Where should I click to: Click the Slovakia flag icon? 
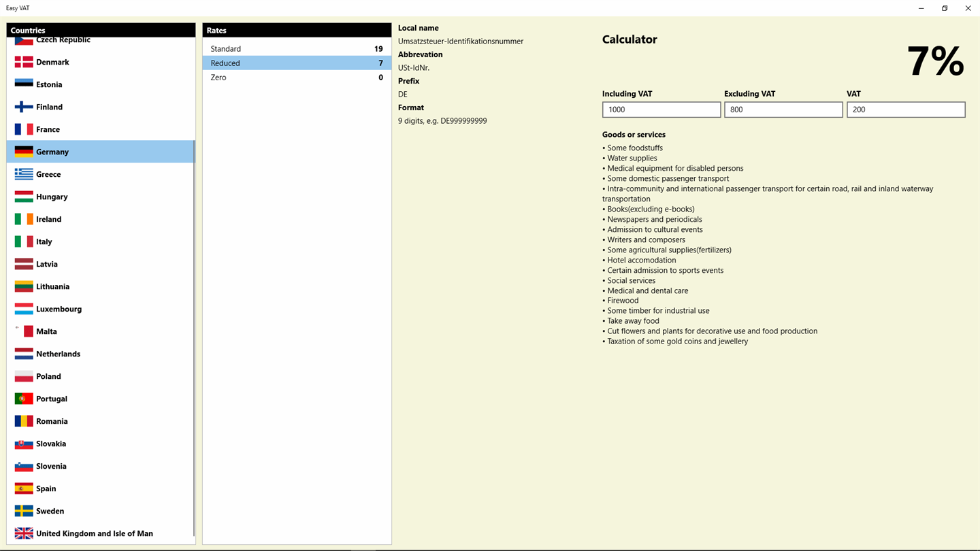pos(24,444)
